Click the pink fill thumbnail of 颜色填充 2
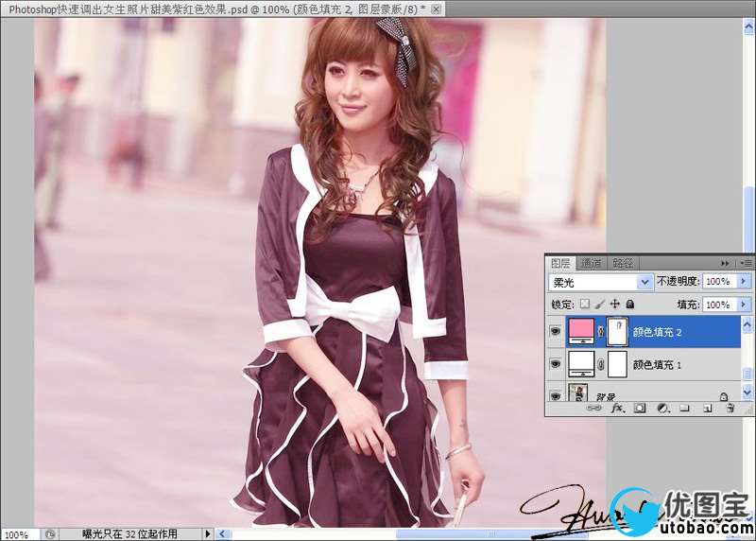Screen dimensions: 756x541 click(581, 332)
